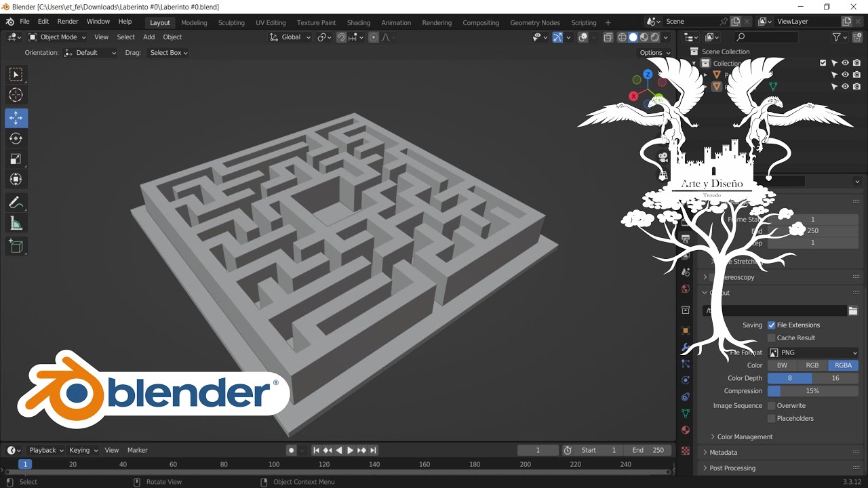This screenshot has height=488, width=868.
Task: Toggle the File Extensions checkbox
Action: (x=771, y=325)
